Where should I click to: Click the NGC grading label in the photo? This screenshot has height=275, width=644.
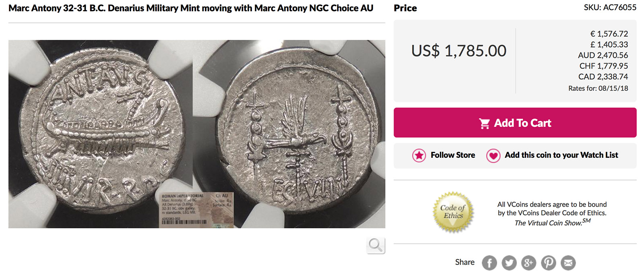tap(196, 210)
